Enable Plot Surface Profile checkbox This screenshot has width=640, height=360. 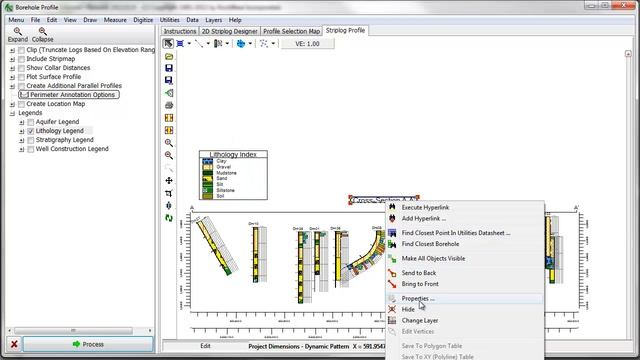click(22, 77)
